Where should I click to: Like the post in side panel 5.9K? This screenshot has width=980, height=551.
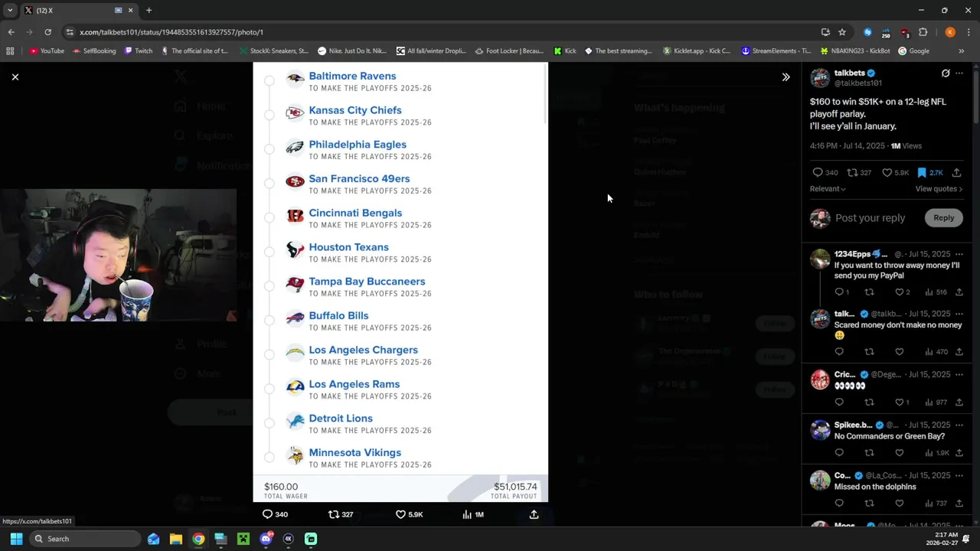coord(887,172)
